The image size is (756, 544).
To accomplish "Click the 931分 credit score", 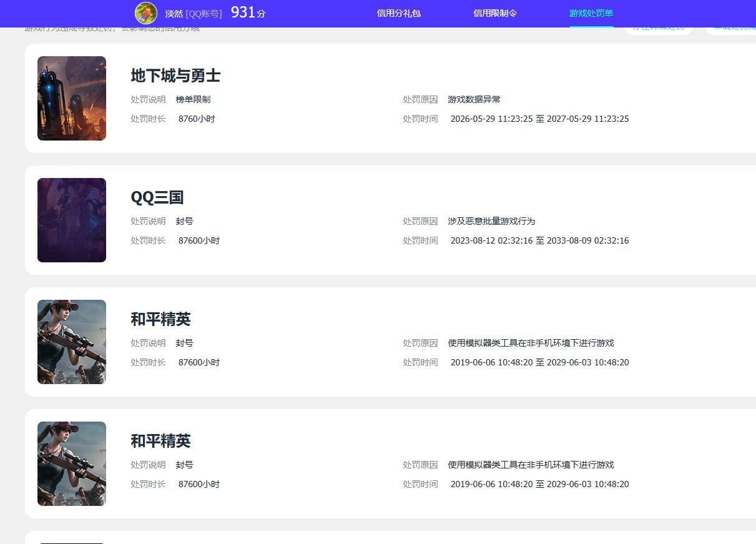I will point(248,12).
